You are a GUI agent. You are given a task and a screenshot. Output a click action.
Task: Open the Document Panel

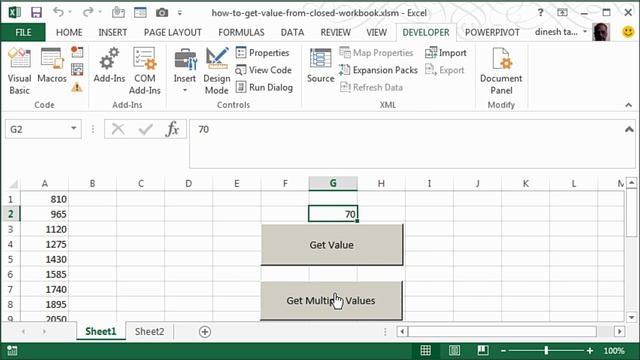(x=501, y=71)
